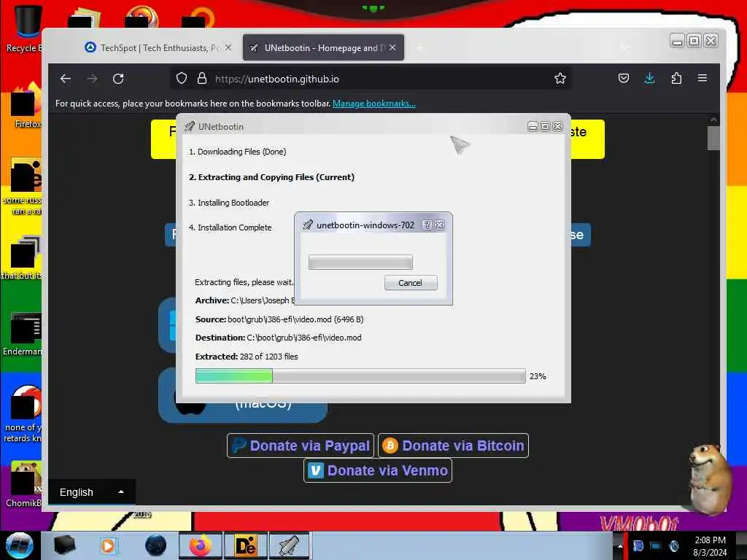Click the 'Extracted: 282 of 1203 files' text
The width and height of the screenshot is (747, 560).
click(x=247, y=356)
